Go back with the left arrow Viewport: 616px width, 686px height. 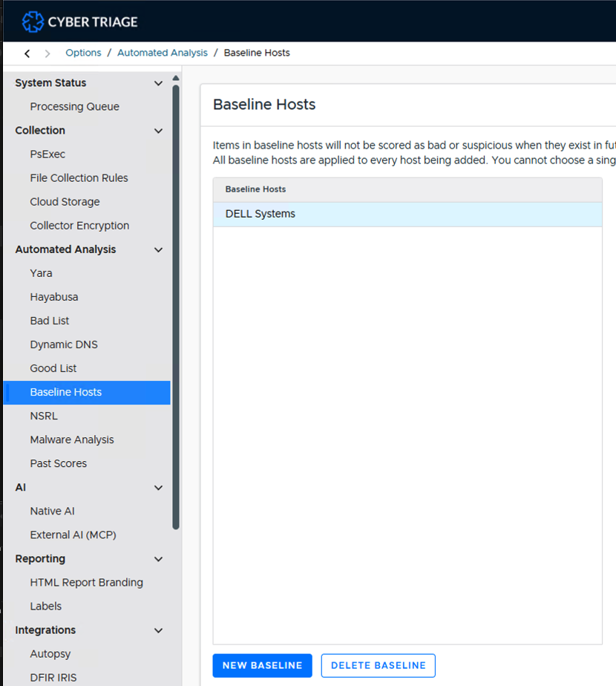click(x=27, y=53)
